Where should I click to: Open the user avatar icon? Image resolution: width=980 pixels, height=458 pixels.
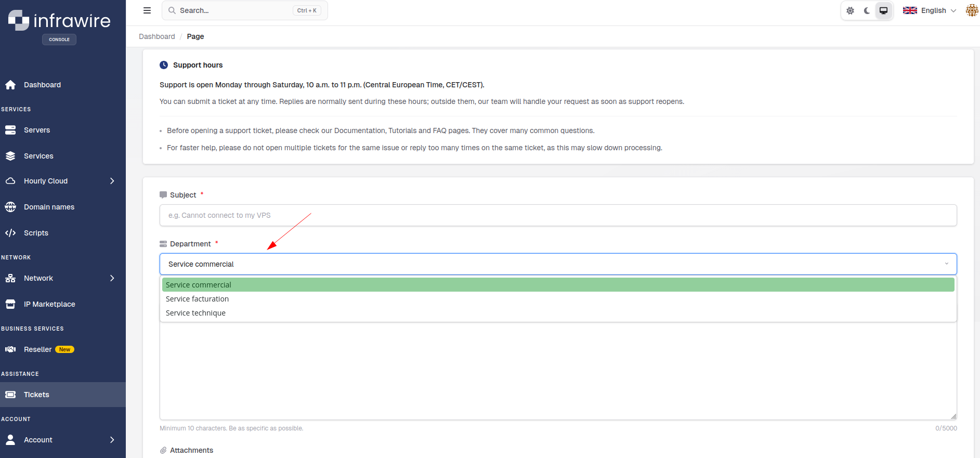click(x=972, y=10)
